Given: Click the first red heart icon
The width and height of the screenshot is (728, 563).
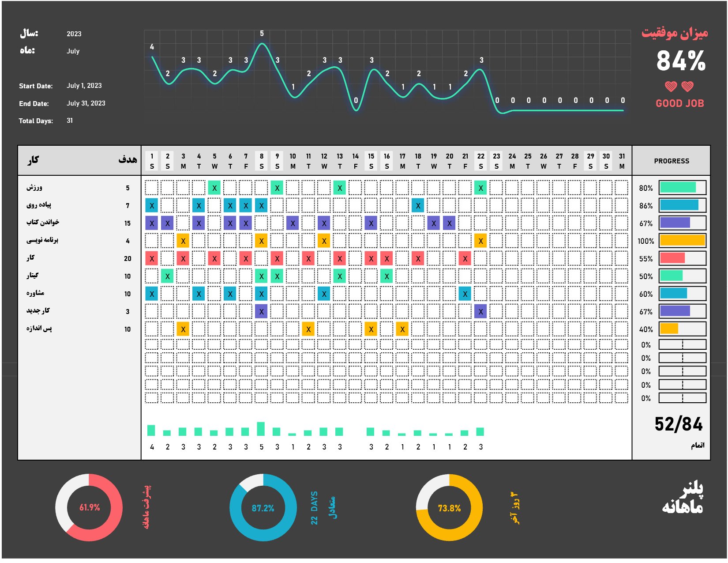Looking at the screenshot, I should tap(671, 87).
